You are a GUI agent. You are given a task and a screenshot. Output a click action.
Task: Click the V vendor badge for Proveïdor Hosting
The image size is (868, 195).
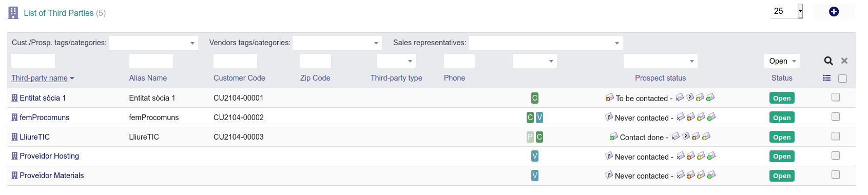(535, 156)
